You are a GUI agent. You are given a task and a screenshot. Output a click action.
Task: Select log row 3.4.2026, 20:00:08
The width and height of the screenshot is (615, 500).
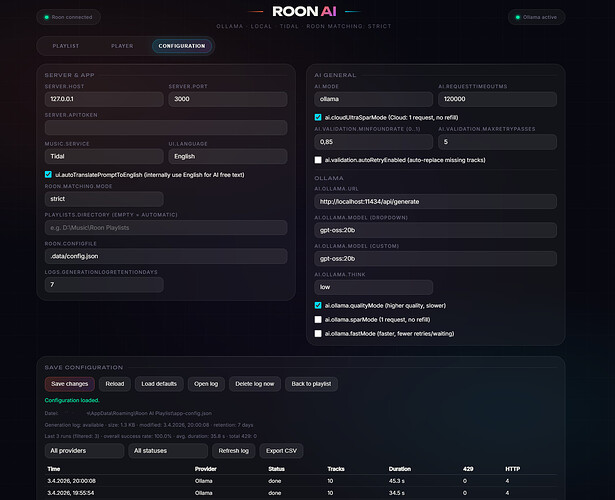coord(301,481)
